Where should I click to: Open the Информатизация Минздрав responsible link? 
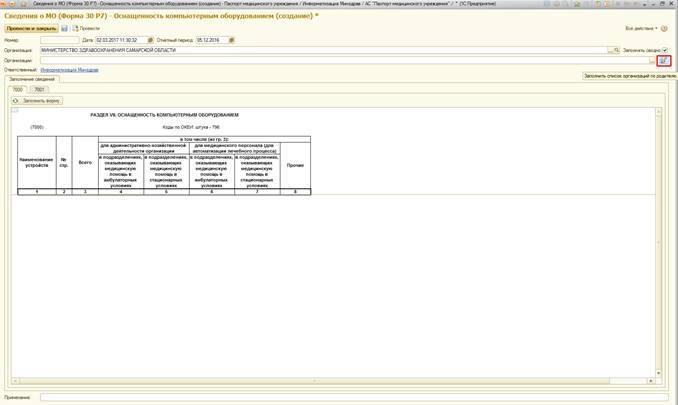point(68,70)
